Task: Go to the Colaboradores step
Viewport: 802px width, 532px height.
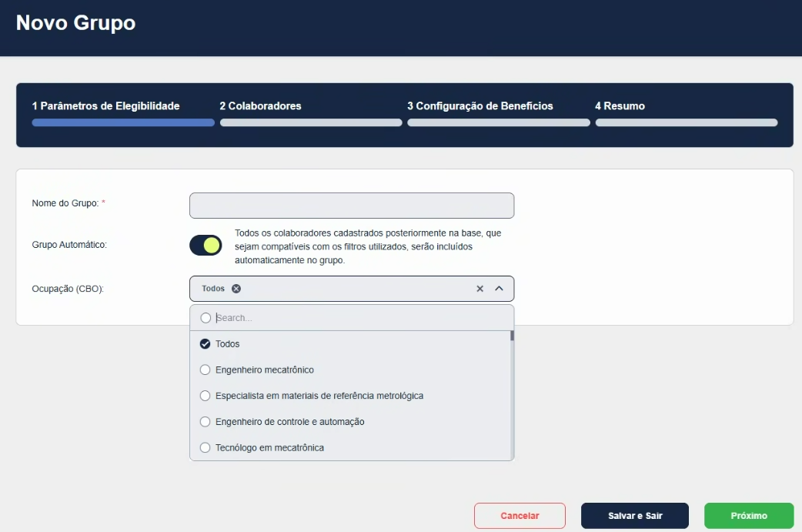Action: (x=260, y=106)
